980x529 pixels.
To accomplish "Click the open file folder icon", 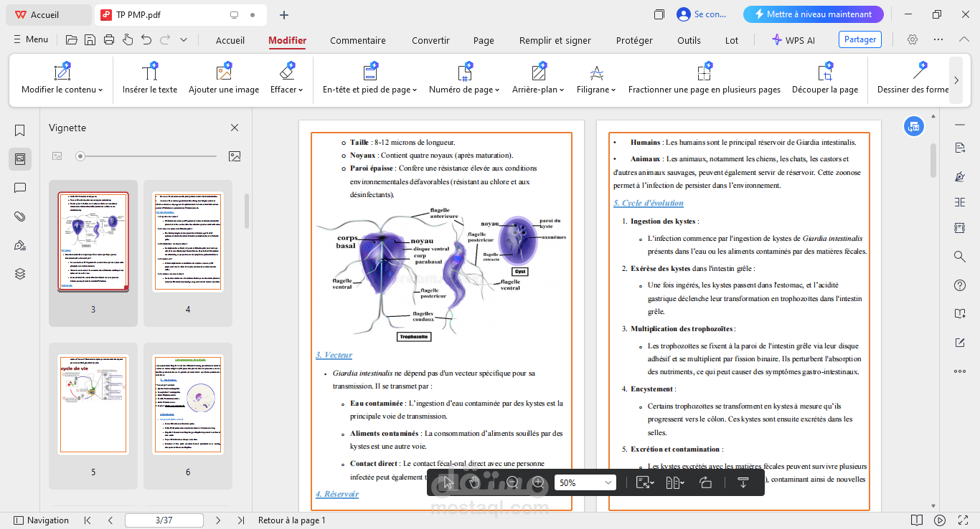I will click(x=72, y=40).
